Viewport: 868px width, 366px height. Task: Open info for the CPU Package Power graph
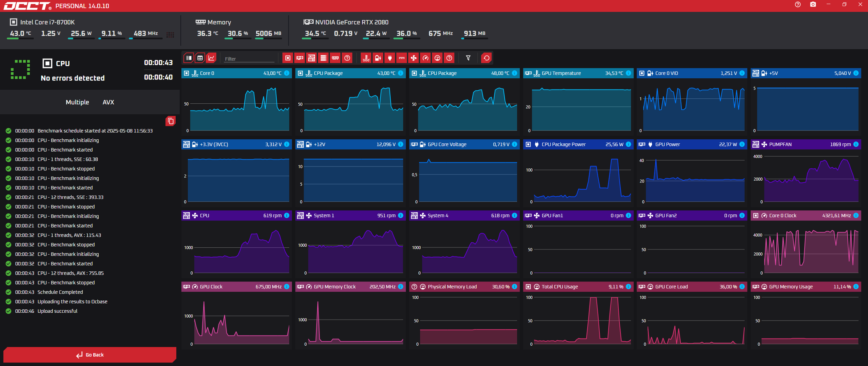tap(628, 144)
